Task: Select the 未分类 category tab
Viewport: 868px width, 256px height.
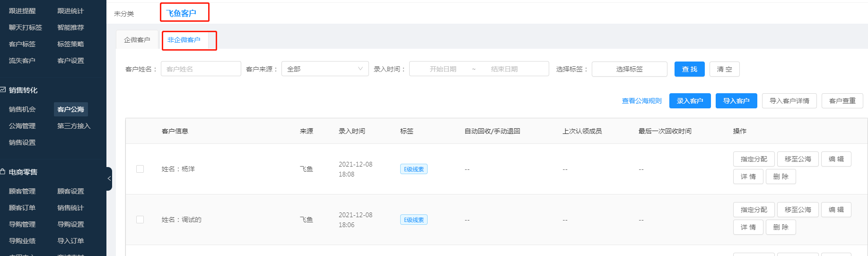Action: tap(124, 14)
